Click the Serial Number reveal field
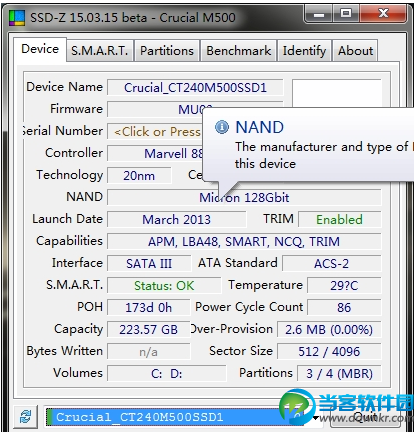 (x=155, y=132)
